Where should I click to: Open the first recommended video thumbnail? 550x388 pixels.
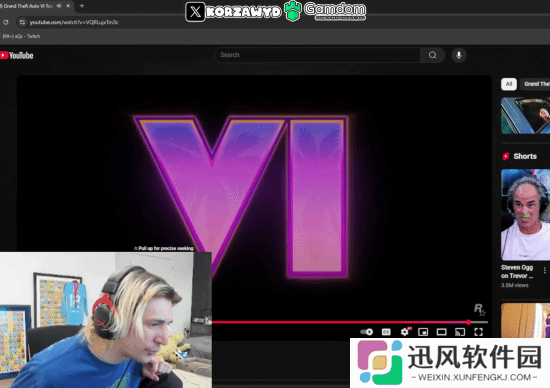[525, 116]
